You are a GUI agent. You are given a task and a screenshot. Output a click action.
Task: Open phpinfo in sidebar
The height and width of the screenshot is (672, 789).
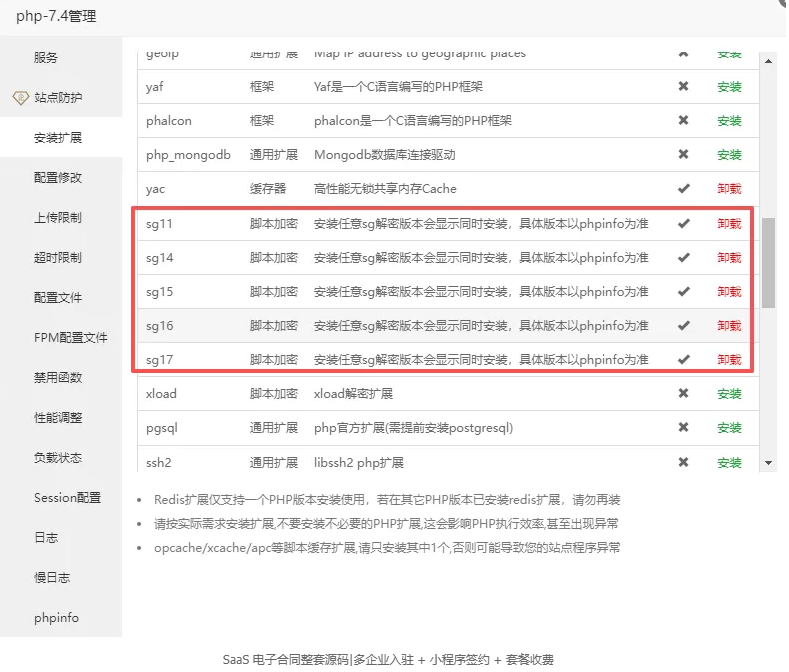[56, 618]
